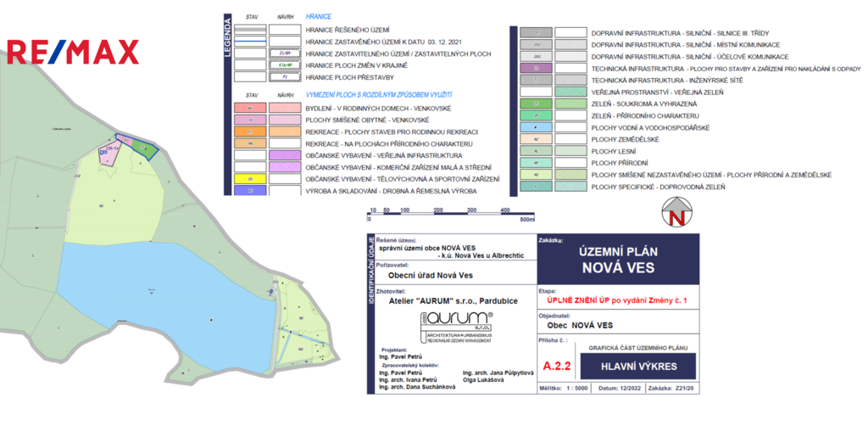Select the purple waste infrastructure legend swatch
The width and height of the screenshot is (868, 448).
click(536, 68)
